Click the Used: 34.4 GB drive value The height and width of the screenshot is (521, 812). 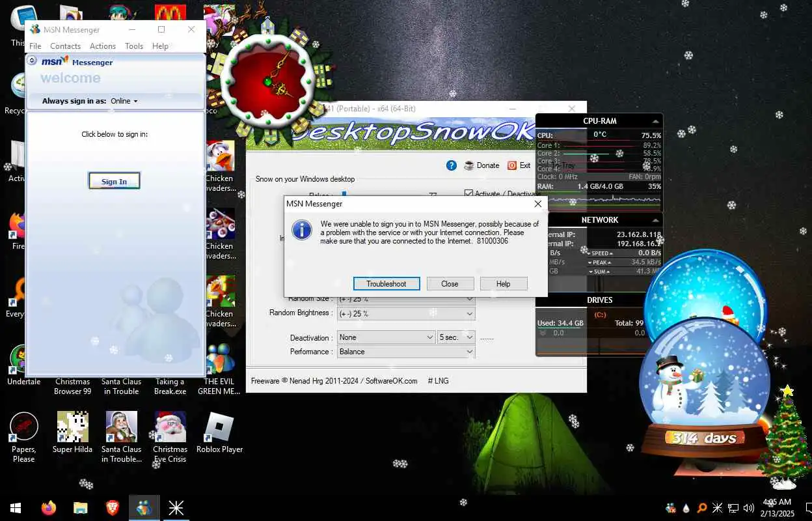tap(560, 323)
